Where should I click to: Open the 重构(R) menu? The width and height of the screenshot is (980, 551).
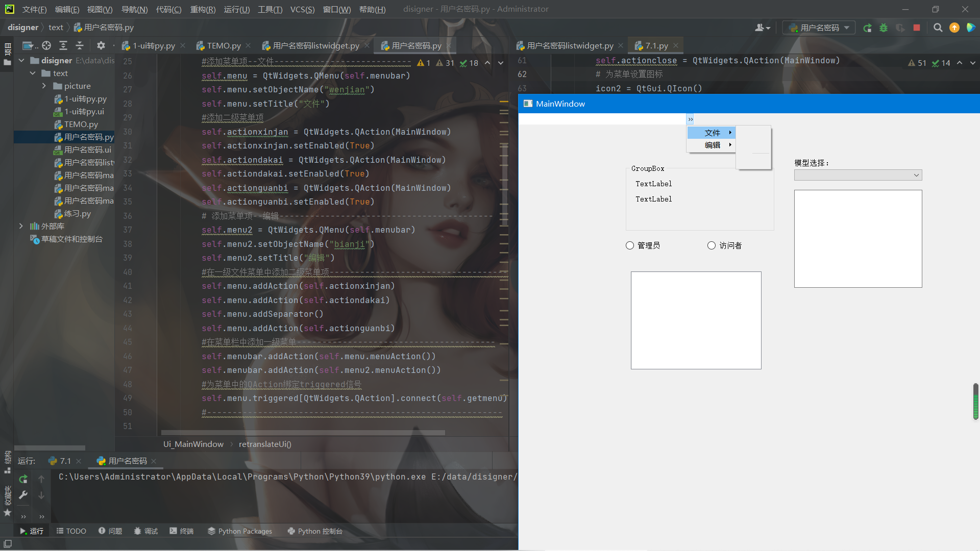(203, 9)
